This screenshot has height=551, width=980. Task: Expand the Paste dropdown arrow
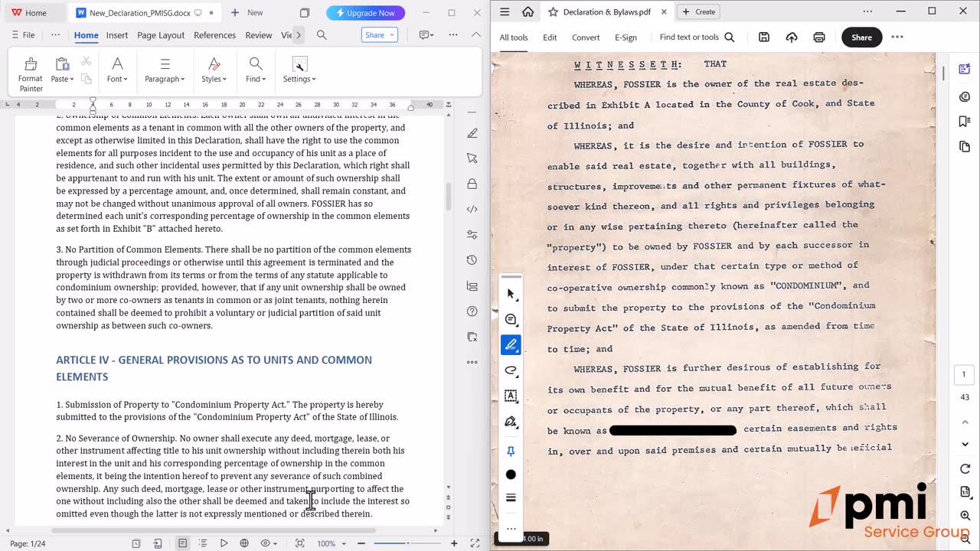click(x=72, y=80)
